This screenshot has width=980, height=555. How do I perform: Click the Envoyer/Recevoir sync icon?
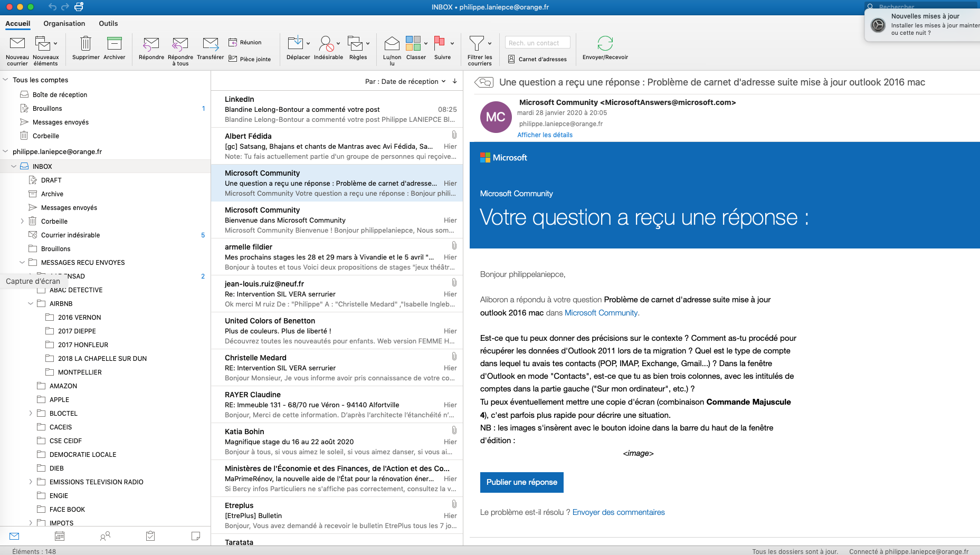click(x=605, y=43)
